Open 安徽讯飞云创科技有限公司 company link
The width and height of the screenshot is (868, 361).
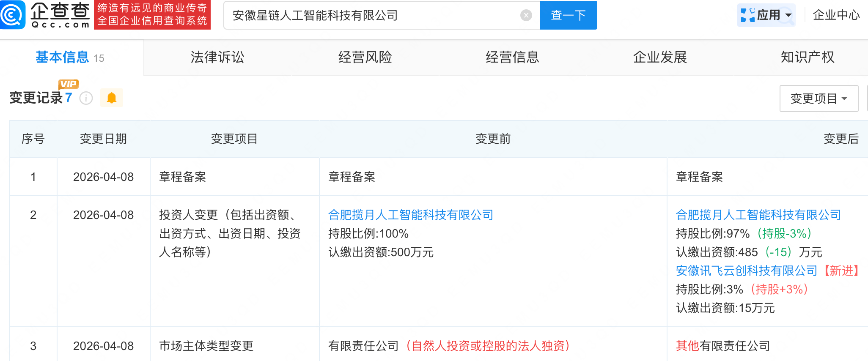click(x=746, y=271)
